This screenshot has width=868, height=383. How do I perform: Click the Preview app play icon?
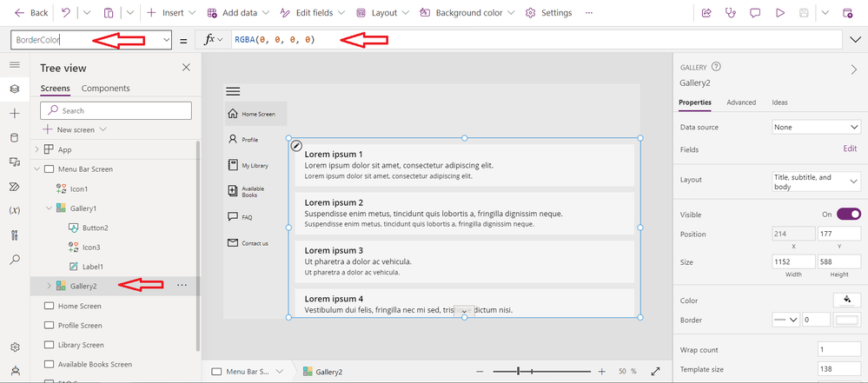780,13
